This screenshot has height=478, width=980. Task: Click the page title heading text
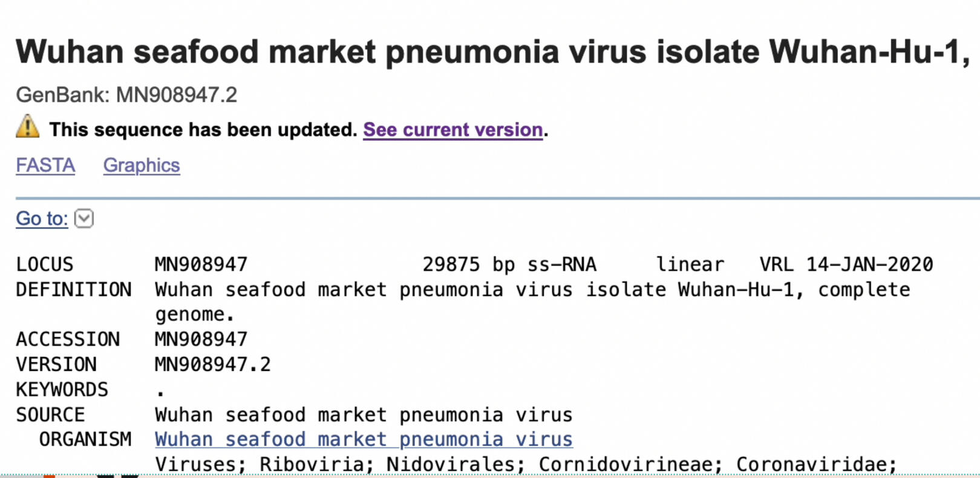(x=492, y=51)
